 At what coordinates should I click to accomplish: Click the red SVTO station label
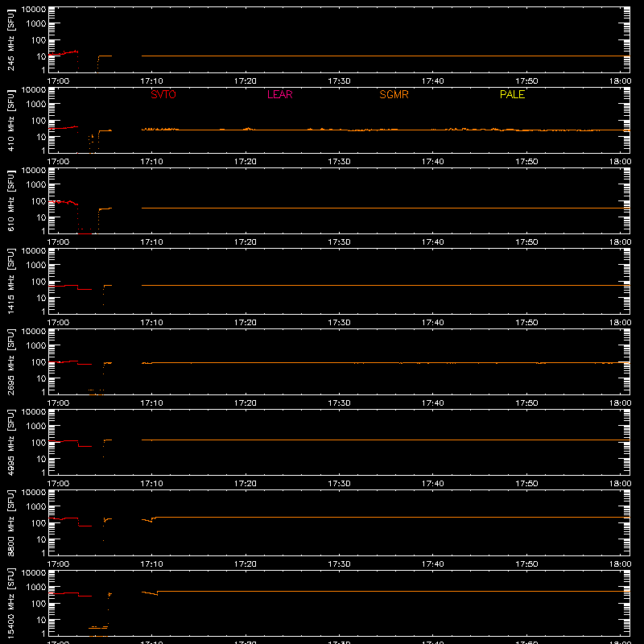[163, 94]
